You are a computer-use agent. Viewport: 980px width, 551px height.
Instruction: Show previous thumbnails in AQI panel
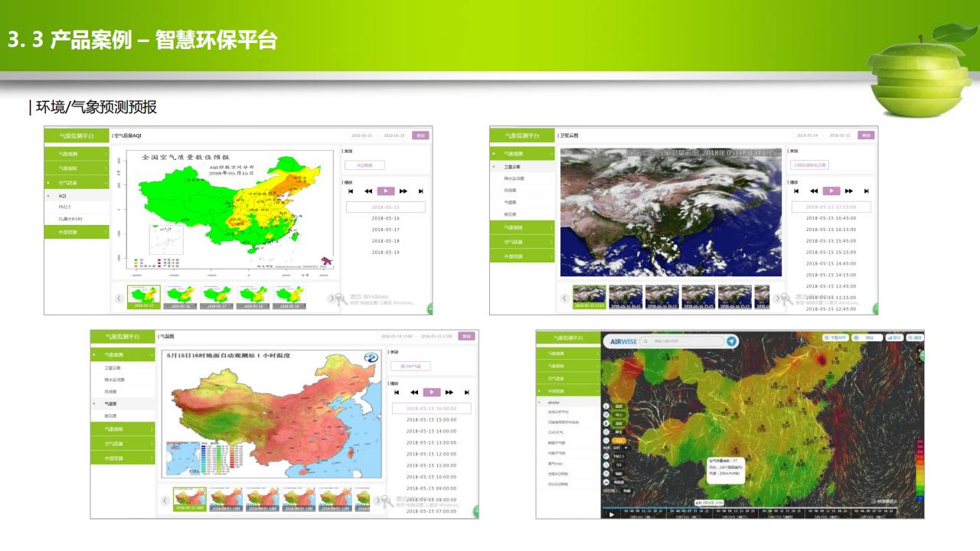[x=119, y=298]
